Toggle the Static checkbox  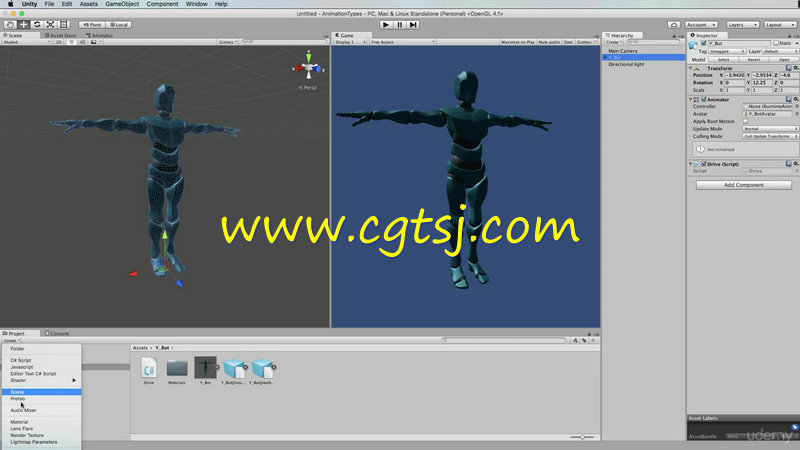776,43
